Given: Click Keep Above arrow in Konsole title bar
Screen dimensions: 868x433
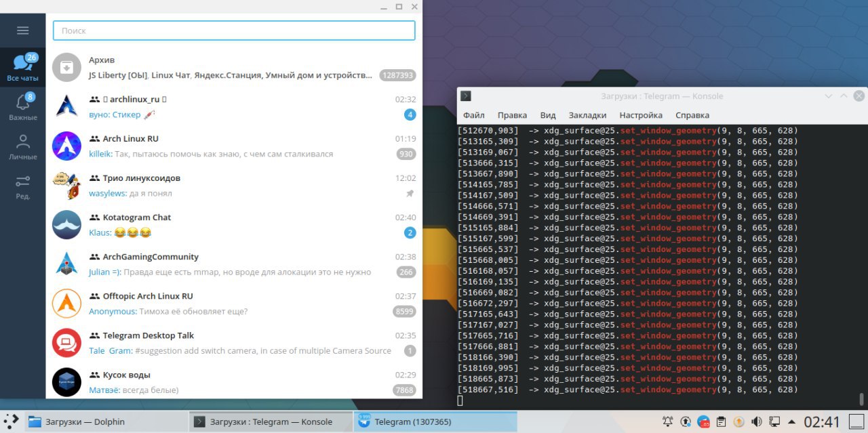Looking at the screenshot, I should pos(844,96).
